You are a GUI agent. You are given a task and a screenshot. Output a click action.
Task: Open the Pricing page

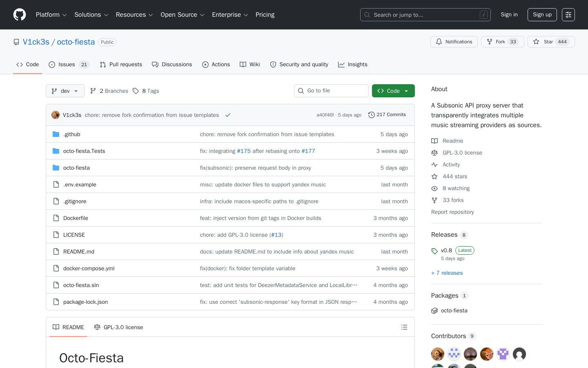[x=265, y=15]
